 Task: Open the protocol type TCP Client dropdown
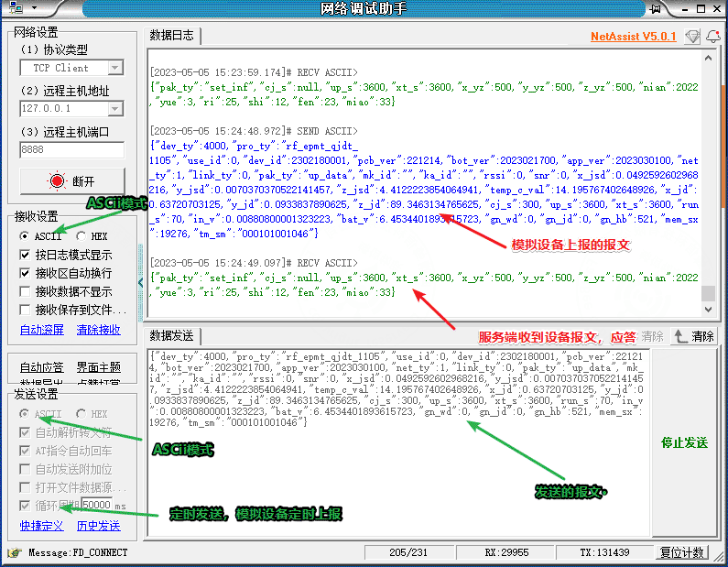[115, 68]
